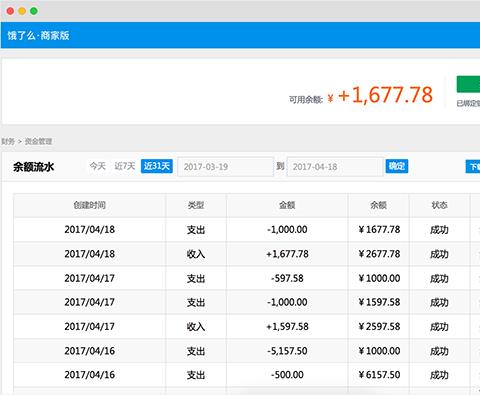Click the 类型 column header
The width and height of the screenshot is (480, 395).
click(x=196, y=205)
